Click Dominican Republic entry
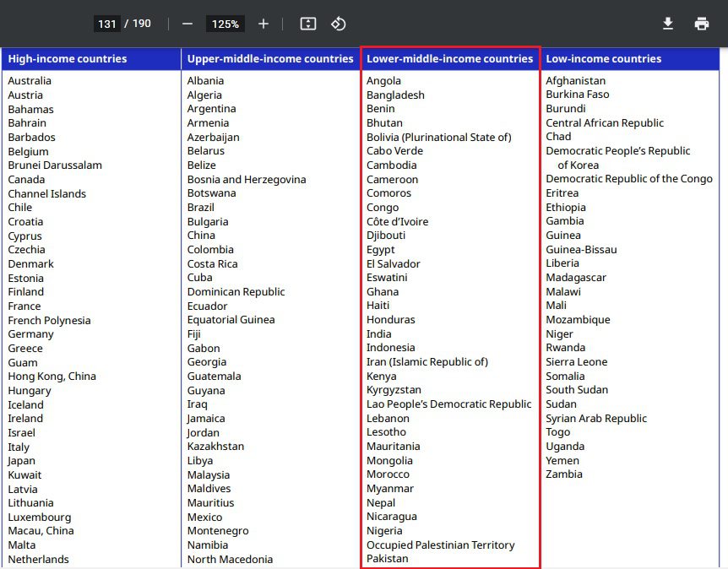Screen dimensions: 728x569 coord(236,292)
